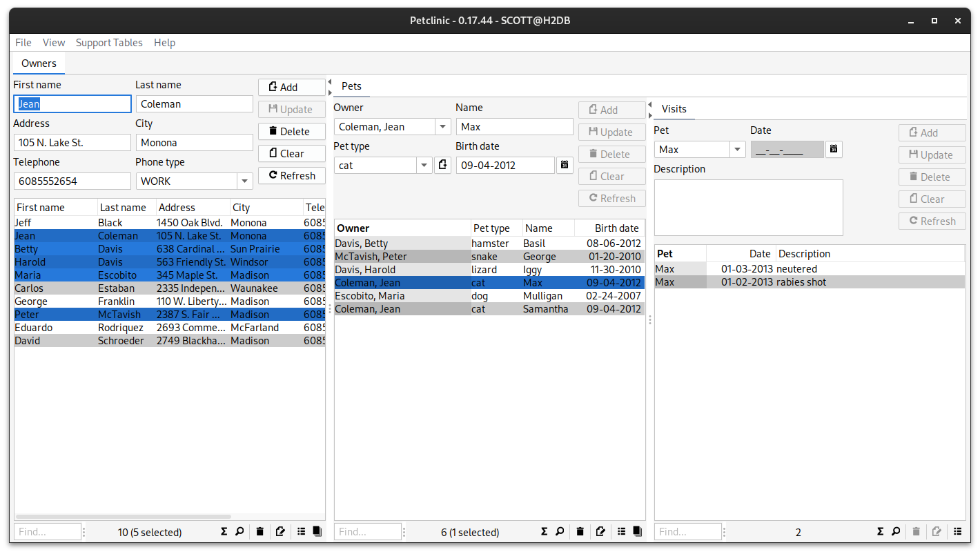Click the sigma summary icon under the Owners table
Screen dimensions: 980x554
[224, 532]
